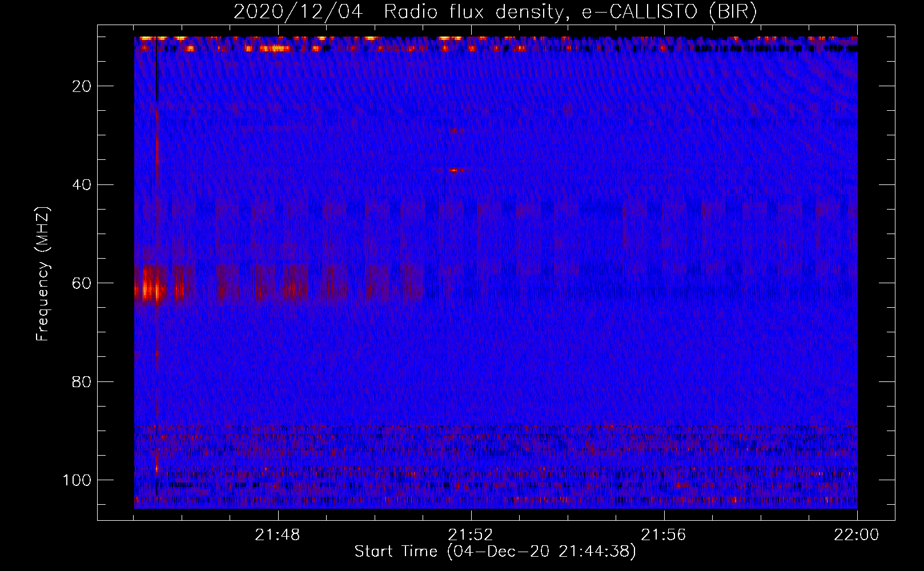Click the 'Start Time (04-Dec-20 21:44:38)' label

pyautogui.click(x=495, y=552)
